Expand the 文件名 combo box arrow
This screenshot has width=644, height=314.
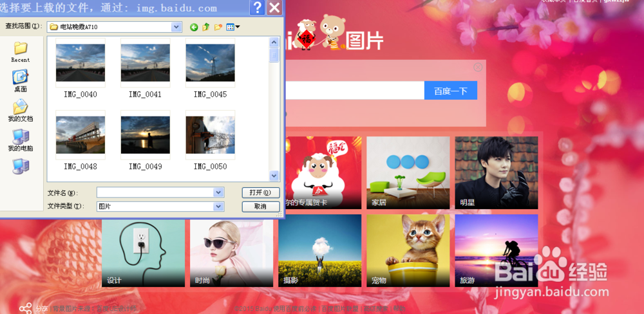219,192
